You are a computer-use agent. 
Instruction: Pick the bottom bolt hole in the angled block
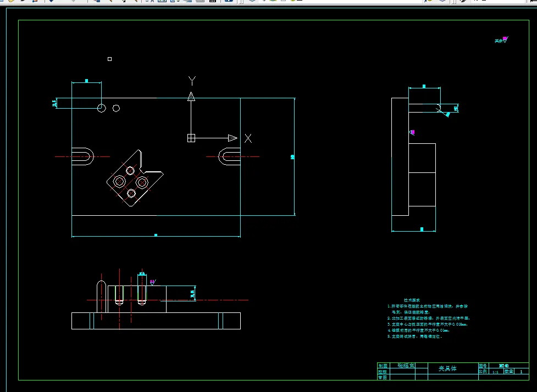coord(131,194)
